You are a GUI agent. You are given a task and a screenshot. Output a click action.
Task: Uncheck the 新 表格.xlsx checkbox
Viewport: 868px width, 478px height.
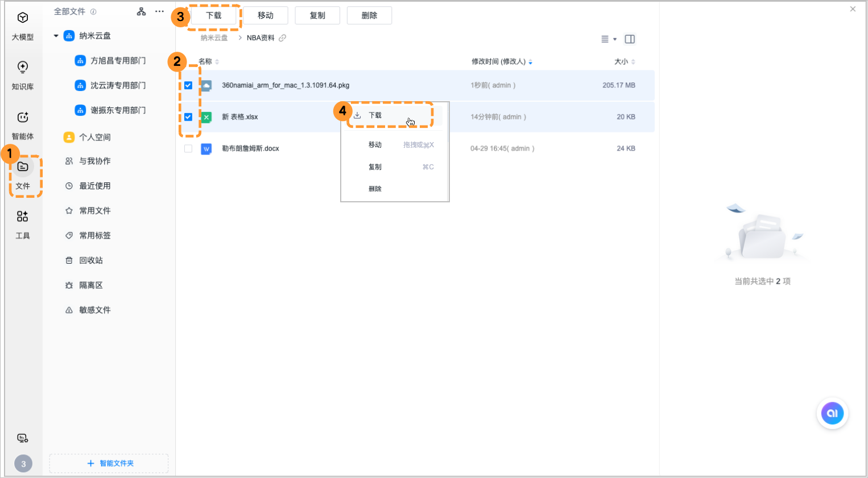[188, 117]
